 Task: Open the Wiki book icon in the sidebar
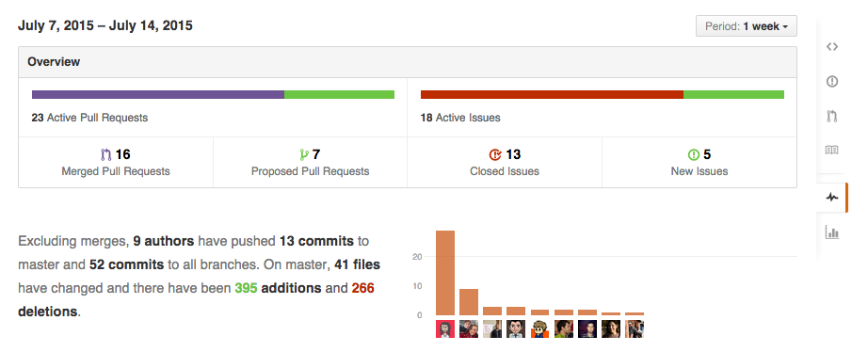(x=831, y=150)
